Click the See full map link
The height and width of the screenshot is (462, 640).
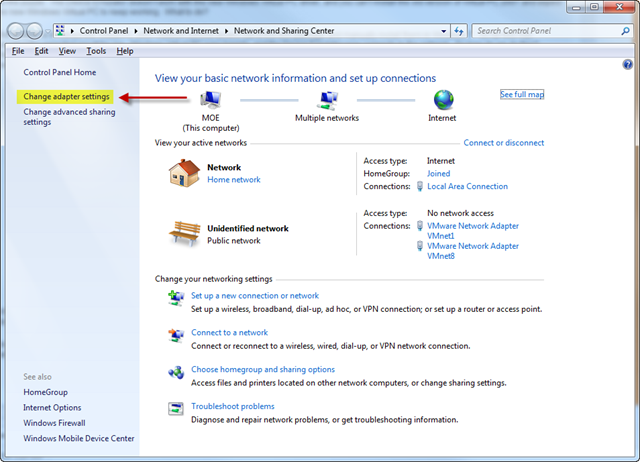[522, 94]
